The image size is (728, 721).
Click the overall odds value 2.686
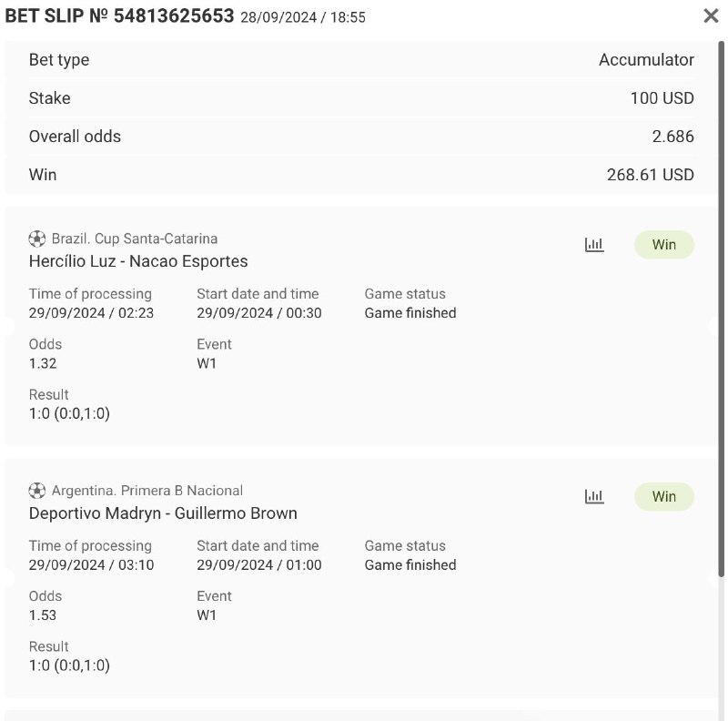coord(672,137)
